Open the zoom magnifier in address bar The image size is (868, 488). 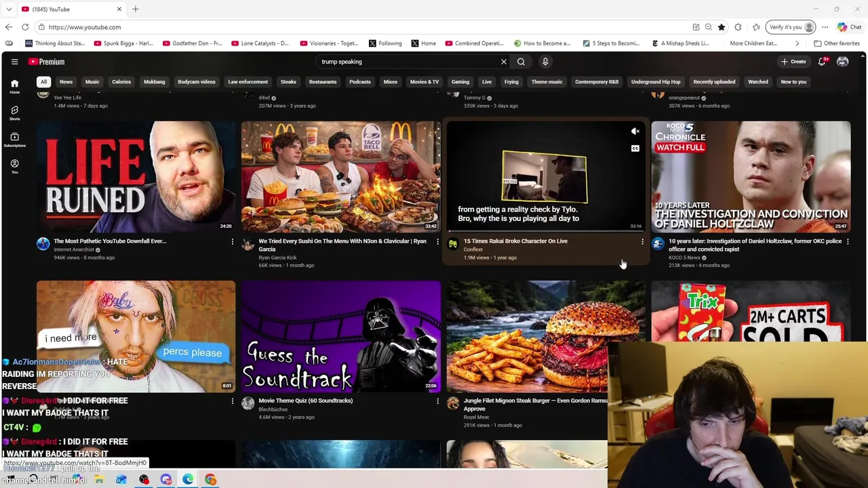pyautogui.click(x=708, y=27)
